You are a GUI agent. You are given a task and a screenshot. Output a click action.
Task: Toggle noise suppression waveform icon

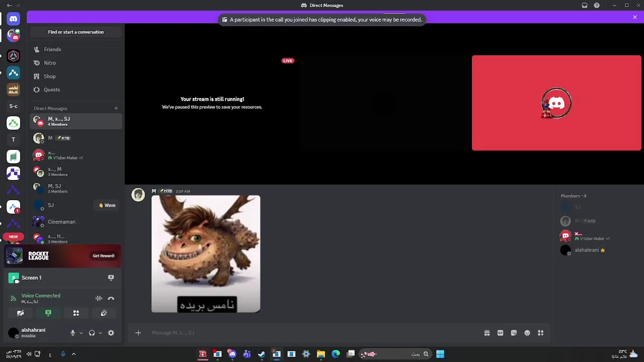(99, 299)
